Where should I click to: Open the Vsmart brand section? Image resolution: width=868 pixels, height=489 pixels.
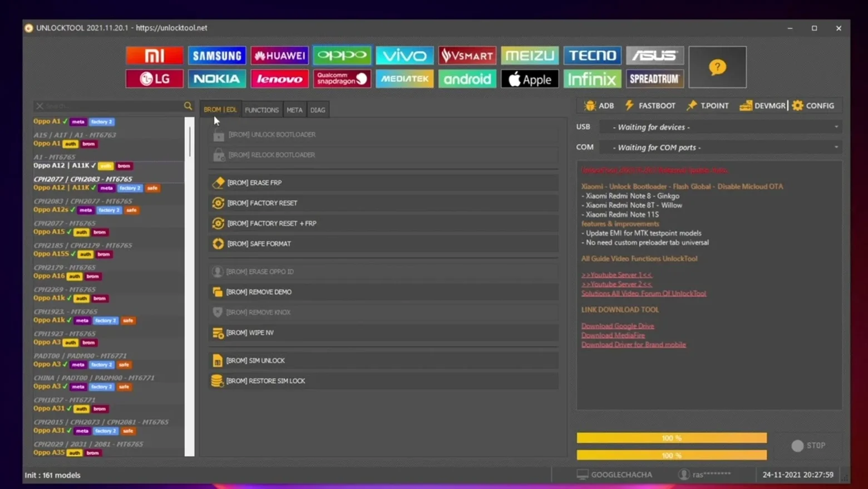point(467,55)
